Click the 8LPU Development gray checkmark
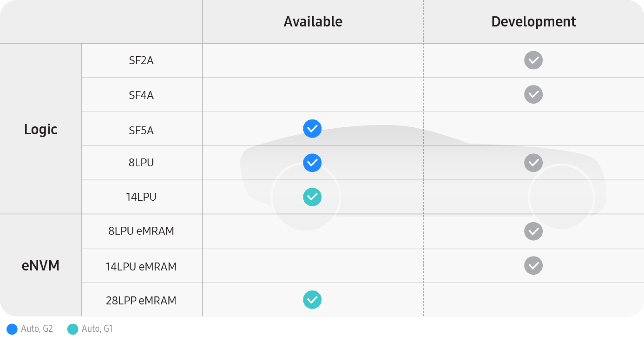644x351 pixels. [x=533, y=163]
